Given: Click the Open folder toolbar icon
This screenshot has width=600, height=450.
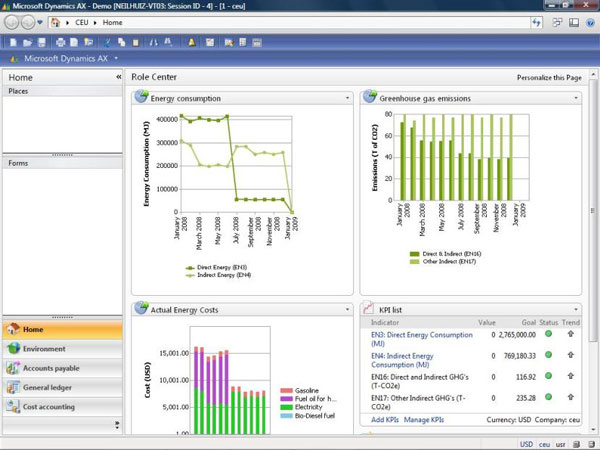Looking at the screenshot, I should [28, 42].
